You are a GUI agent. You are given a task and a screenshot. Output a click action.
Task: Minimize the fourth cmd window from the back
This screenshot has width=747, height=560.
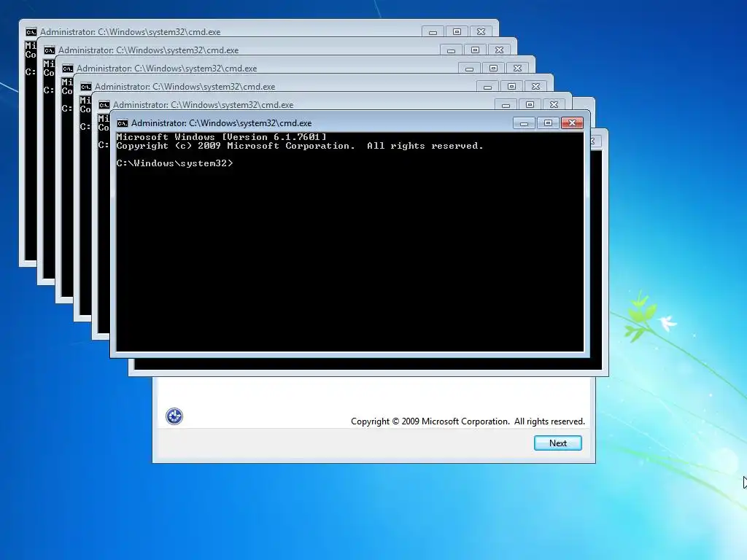point(487,87)
